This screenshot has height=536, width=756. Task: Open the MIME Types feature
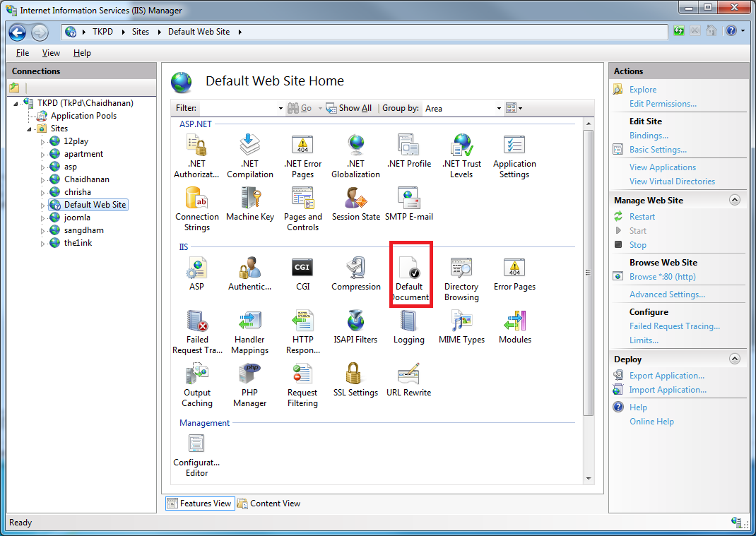coord(461,324)
